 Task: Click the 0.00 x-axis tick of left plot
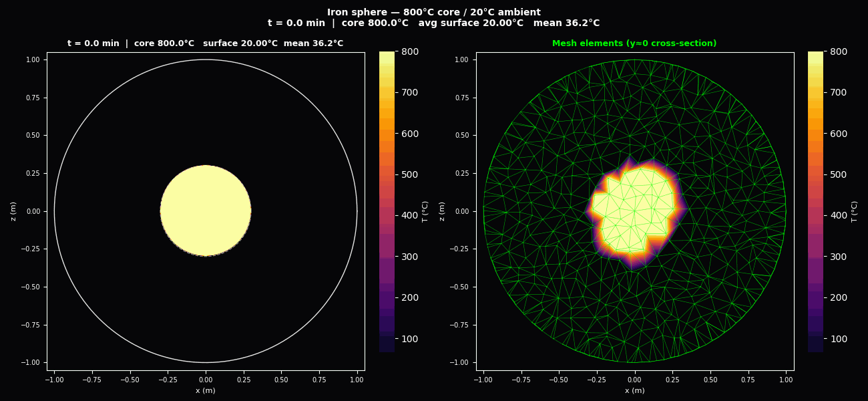[206, 380]
